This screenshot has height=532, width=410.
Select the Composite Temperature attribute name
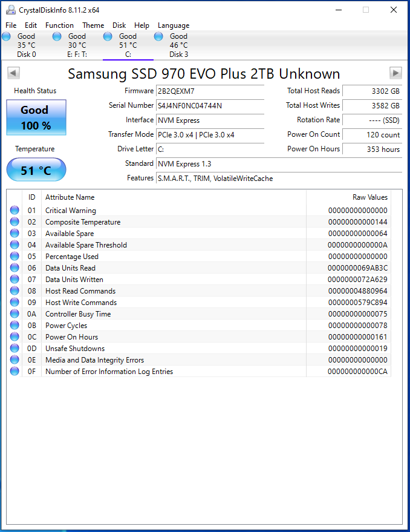pos(83,222)
